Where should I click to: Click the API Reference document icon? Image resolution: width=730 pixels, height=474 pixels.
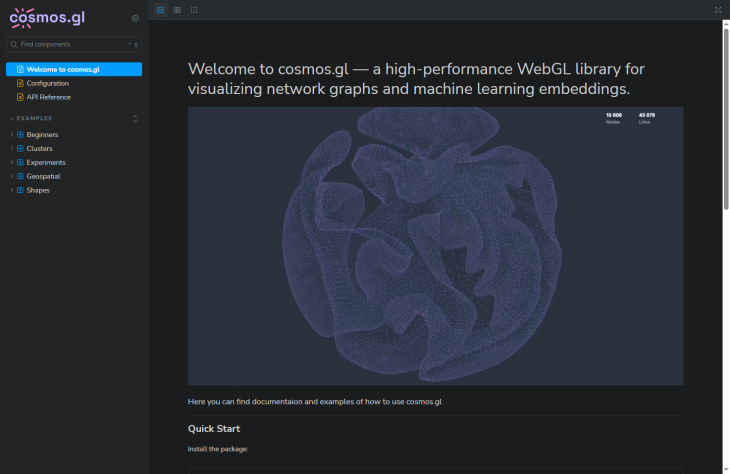tap(20, 97)
